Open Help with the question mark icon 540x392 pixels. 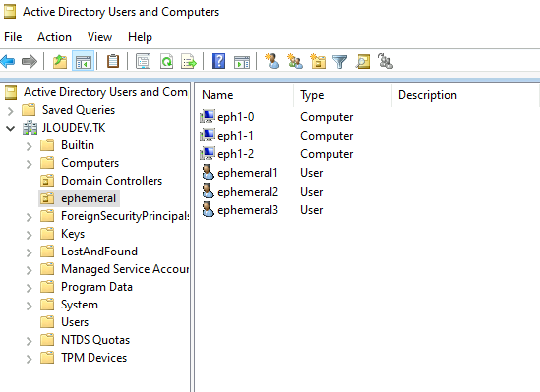click(x=218, y=61)
